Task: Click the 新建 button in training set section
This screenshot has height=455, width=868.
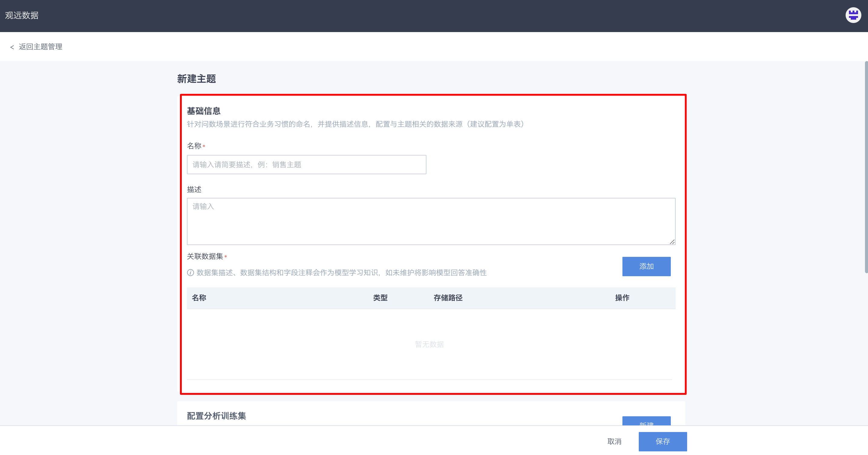Action: [x=646, y=421]
